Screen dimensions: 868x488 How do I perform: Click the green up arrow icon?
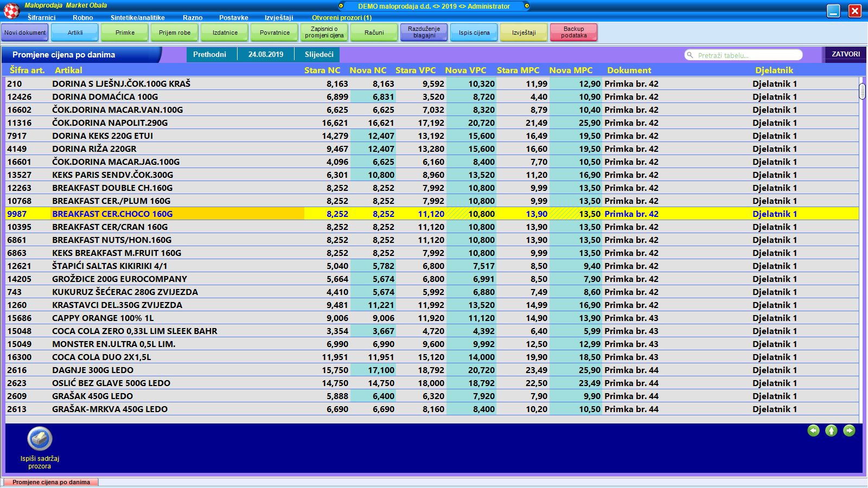tap(831, 431)
